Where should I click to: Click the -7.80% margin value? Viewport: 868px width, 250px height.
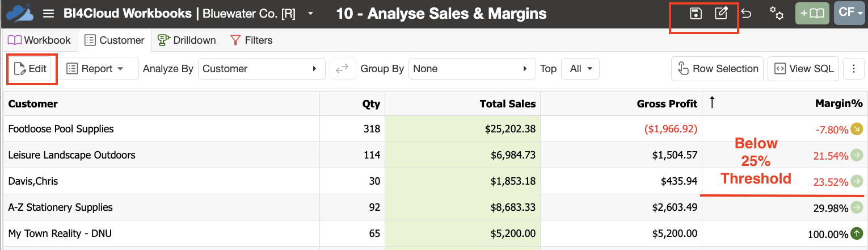click(x=832, y=130)
